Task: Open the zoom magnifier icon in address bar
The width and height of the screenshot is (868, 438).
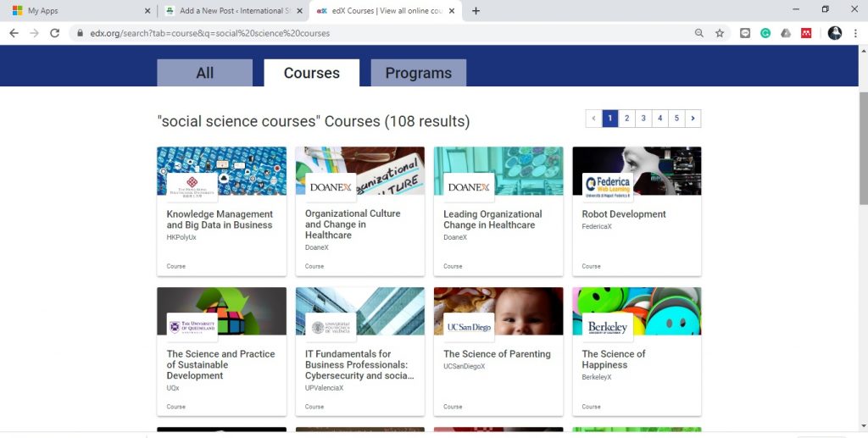Action: (699, 33)
